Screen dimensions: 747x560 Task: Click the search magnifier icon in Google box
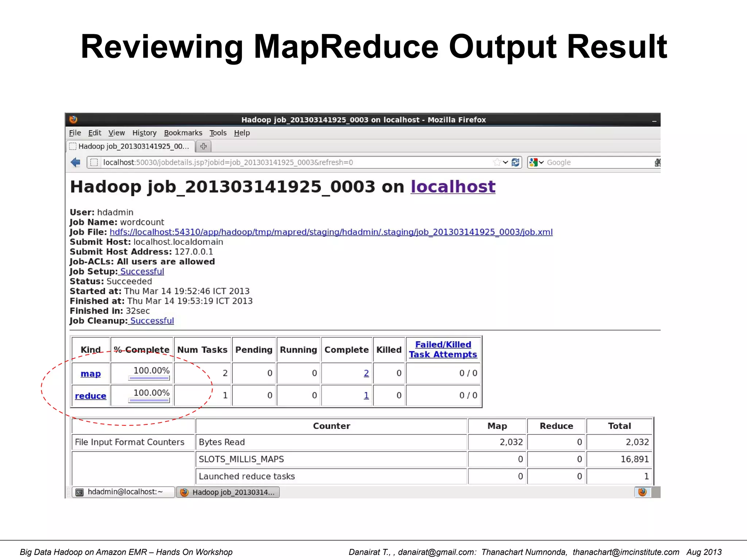(x=657, y=162)
